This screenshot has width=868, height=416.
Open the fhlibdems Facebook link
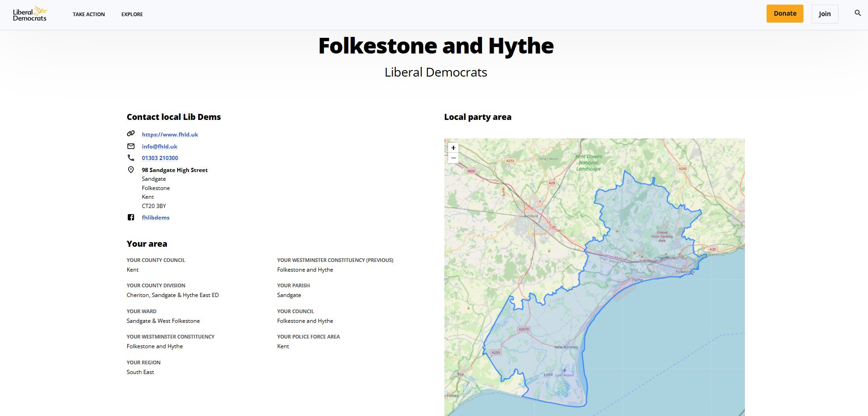155,218
